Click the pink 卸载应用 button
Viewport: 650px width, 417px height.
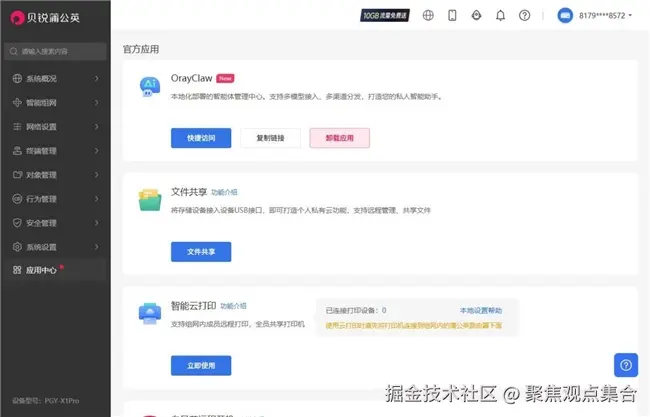point(340,138)
